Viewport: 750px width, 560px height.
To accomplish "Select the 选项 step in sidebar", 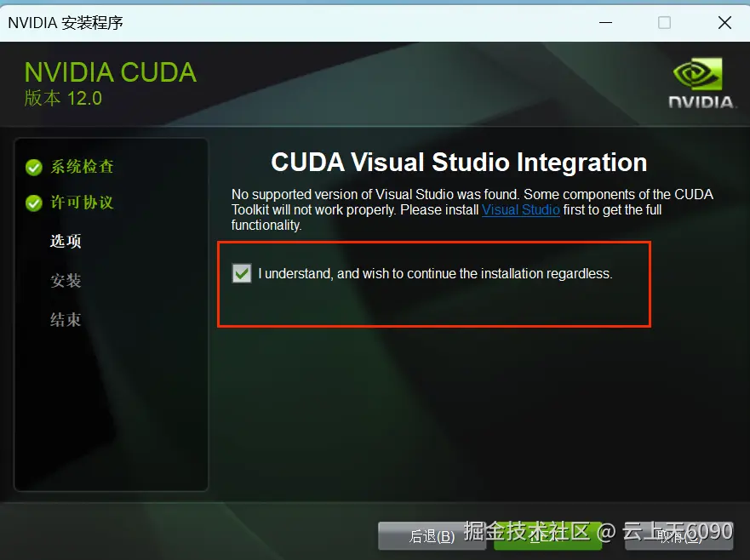I will click(66, 241).
